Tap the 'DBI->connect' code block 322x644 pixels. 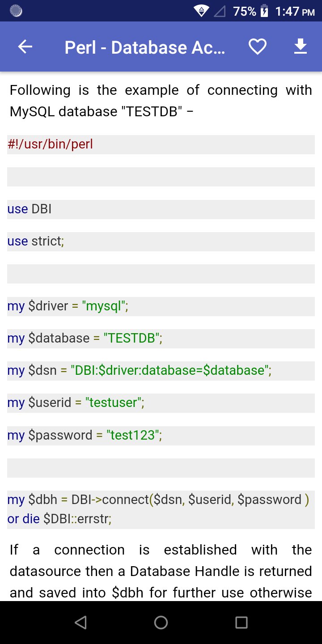(161, 510)
